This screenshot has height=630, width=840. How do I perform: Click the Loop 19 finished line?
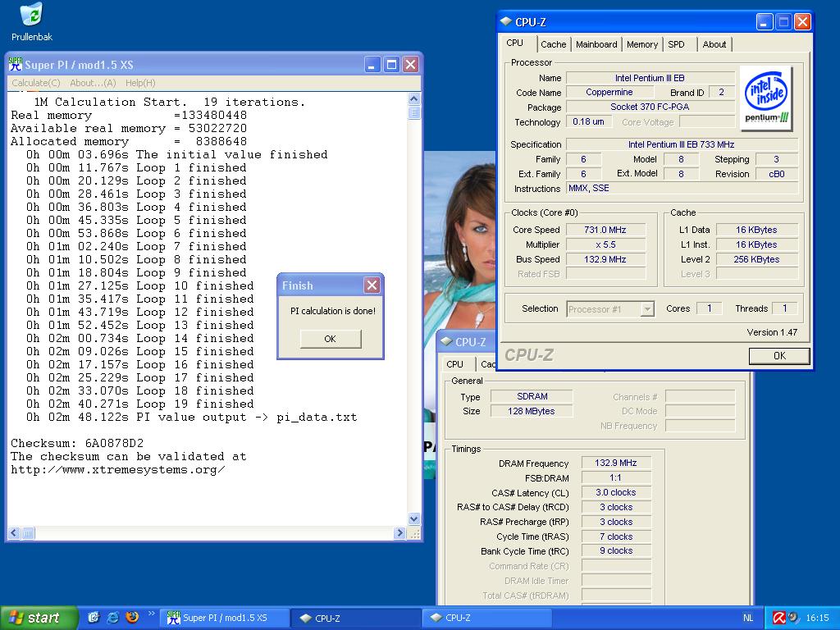click(x=139, y=404)
